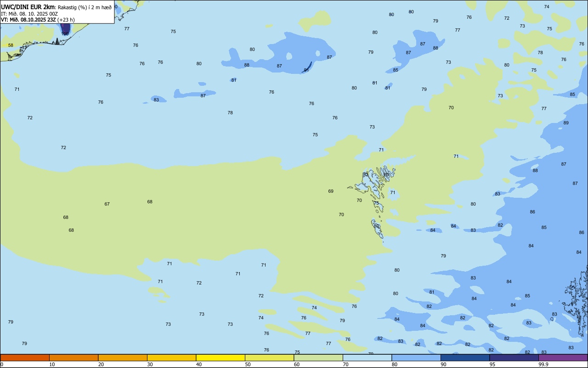This screenshot has height=368, width=588.
Task: Click the 'VT: Mið. 08.10.2025 23Z' line
Action: (x=28, y=20)
